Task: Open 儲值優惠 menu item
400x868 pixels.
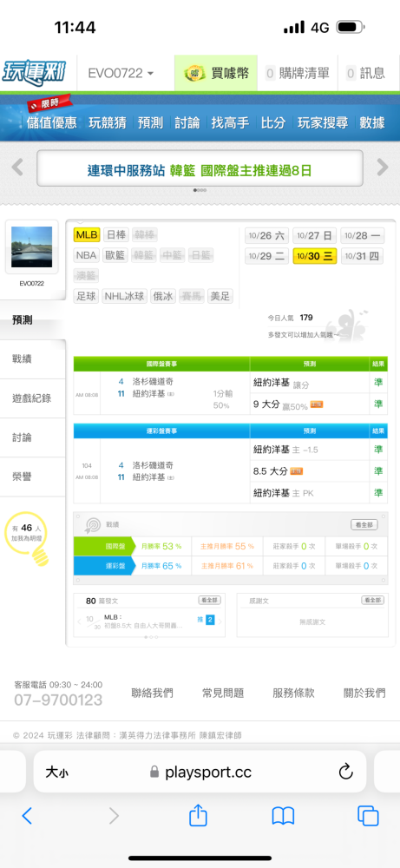Action: point(52,122)
